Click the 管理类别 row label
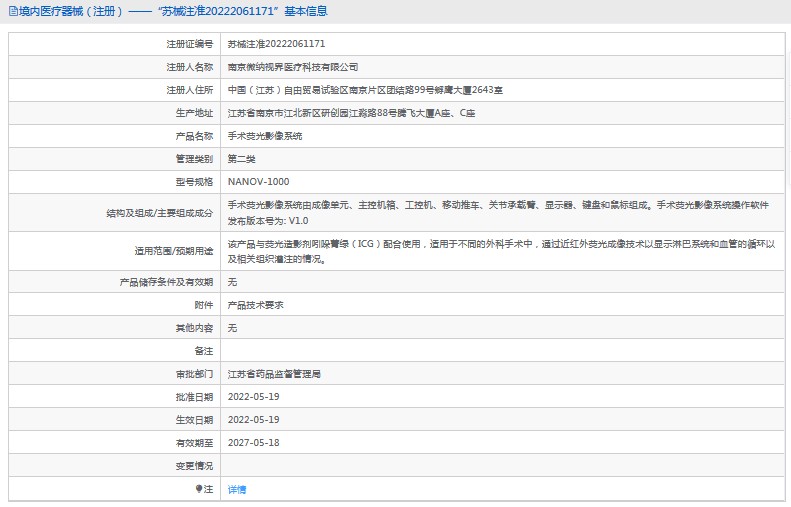 point(194,159)
